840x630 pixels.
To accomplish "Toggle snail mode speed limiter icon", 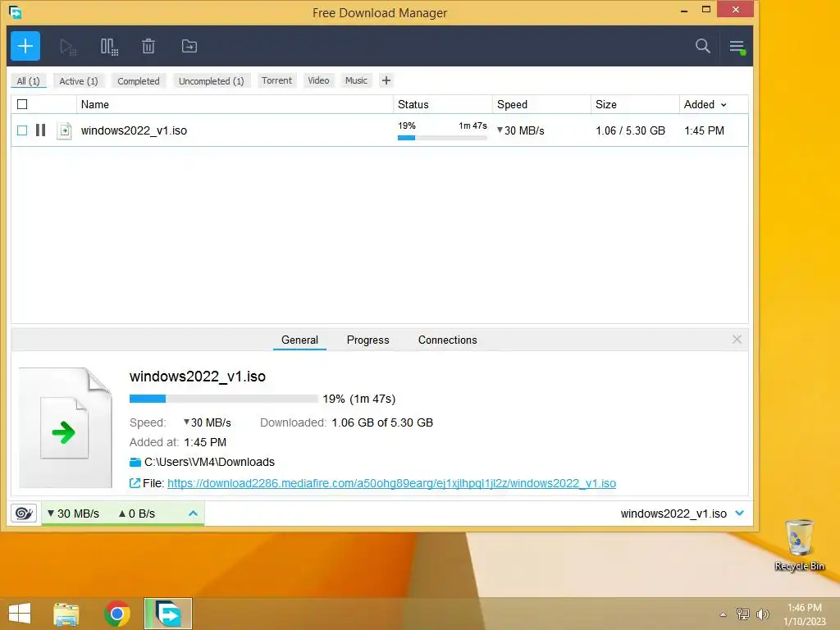I will tap(24, 514).
